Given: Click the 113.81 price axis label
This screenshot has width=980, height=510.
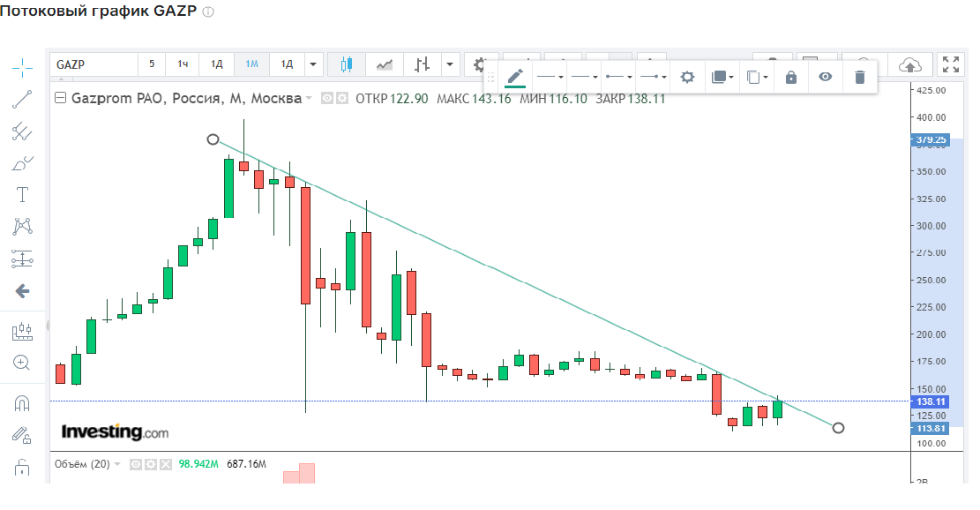Looking at the screenshot, I should (x=930, y=428).
